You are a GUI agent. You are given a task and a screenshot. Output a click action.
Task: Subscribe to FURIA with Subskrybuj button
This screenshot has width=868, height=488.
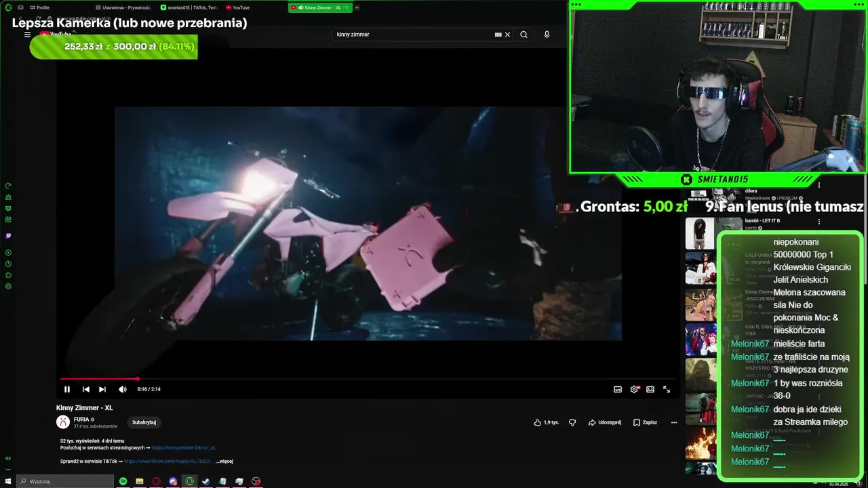[x=144, y=422]
